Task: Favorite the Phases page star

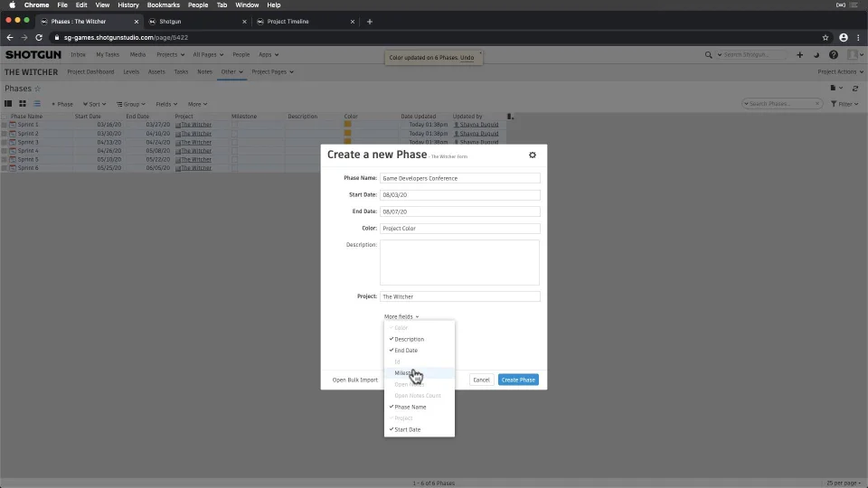Action: pyautogui.click(x=38, y=89)
